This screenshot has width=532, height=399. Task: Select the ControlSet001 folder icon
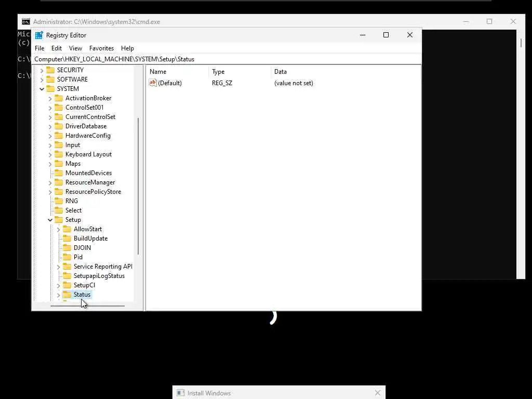click(59, 107)
